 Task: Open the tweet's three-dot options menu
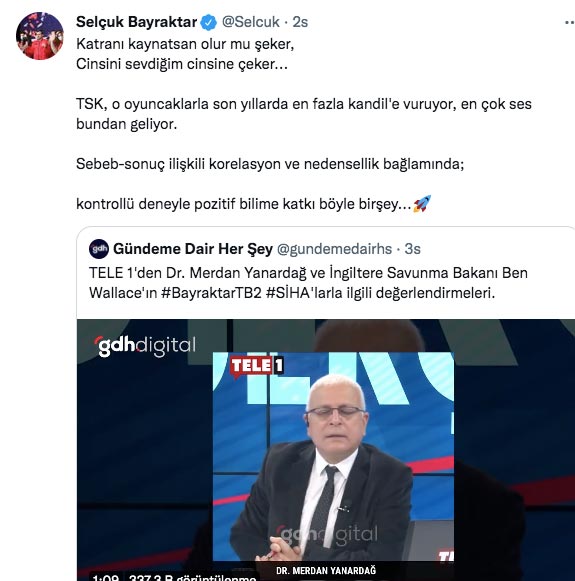pyautogui.click(x=570, y=23)
